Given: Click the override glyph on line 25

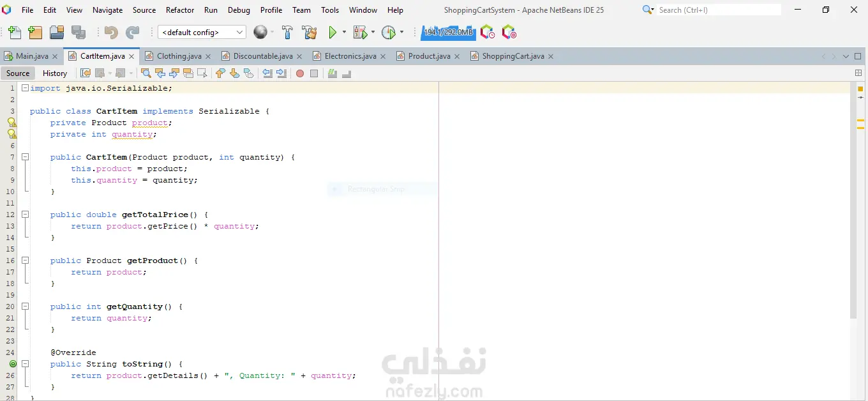Looking at the screenshot, I should point(12,364).
